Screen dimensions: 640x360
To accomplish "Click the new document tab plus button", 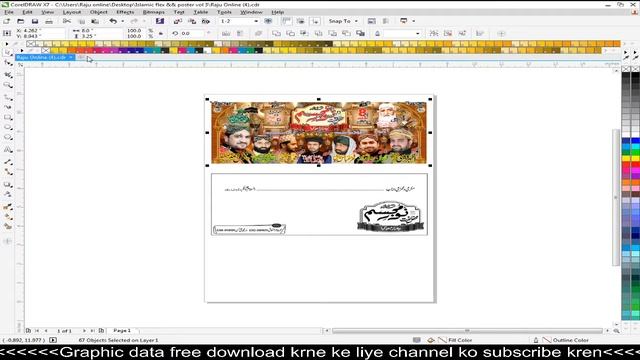I will [81, 58].
